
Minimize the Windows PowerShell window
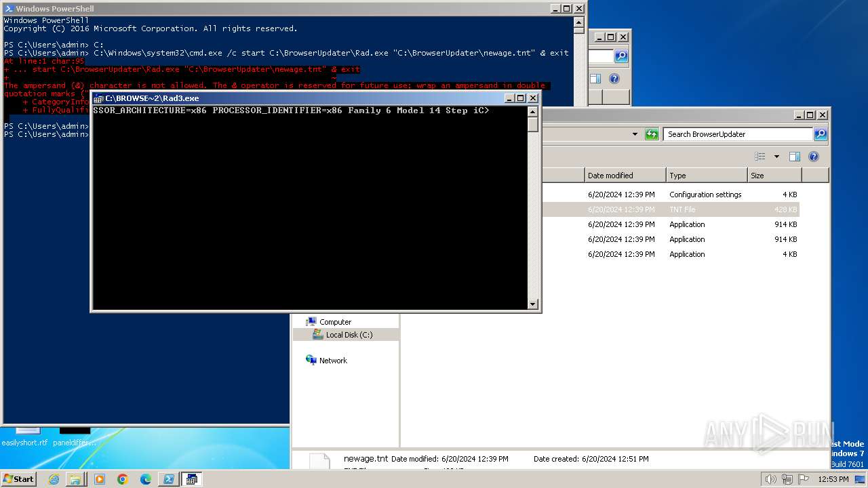pyautogui.click(x=555, y=9)
